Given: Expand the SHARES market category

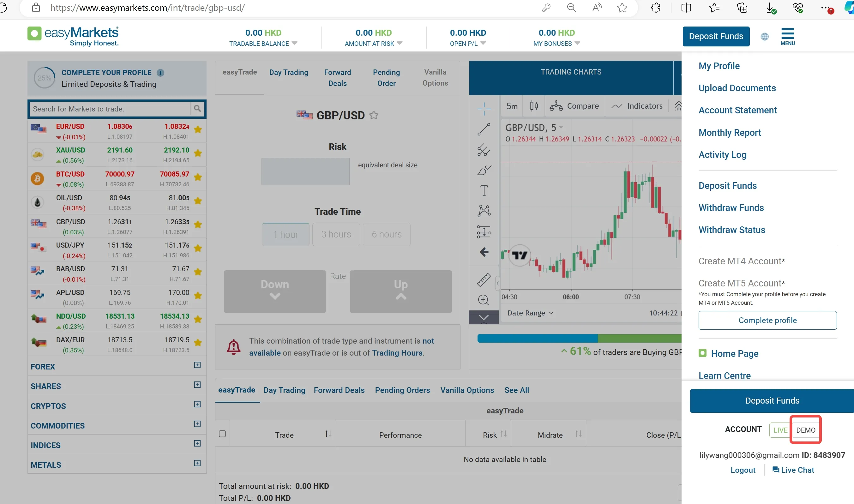Looking at the screenshot, I should coord(197,385).
